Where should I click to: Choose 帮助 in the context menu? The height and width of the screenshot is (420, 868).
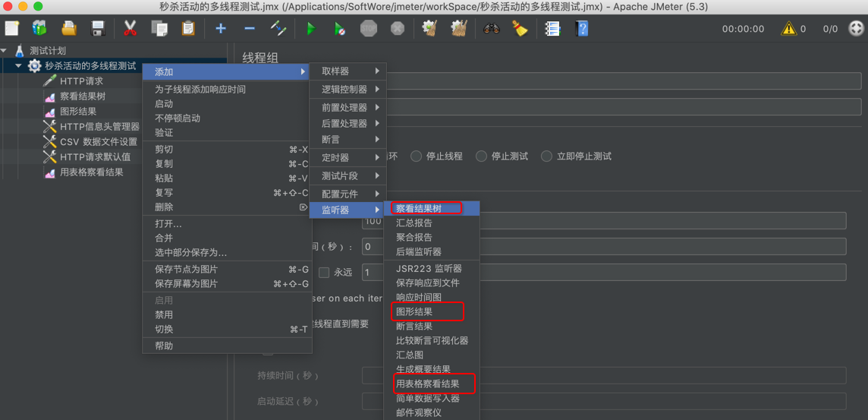227,346
